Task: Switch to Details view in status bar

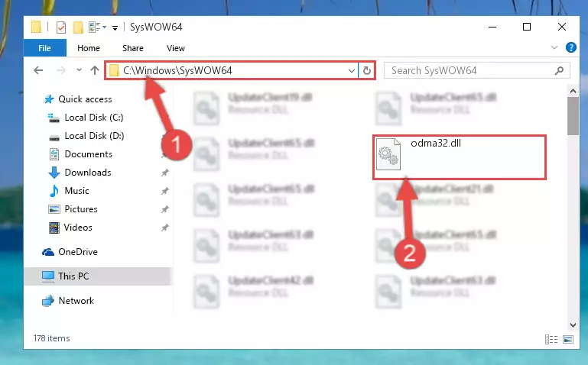Action: click(551, 339)
